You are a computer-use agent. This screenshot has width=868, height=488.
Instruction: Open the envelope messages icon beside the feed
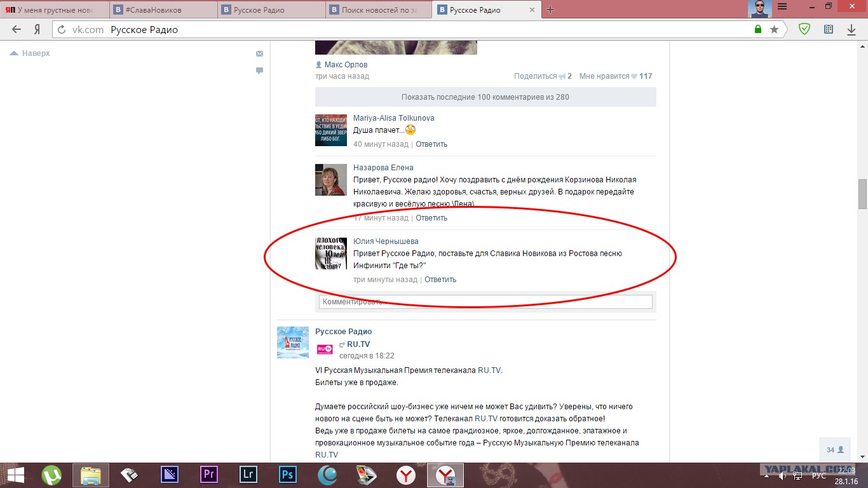click(259, 54)
